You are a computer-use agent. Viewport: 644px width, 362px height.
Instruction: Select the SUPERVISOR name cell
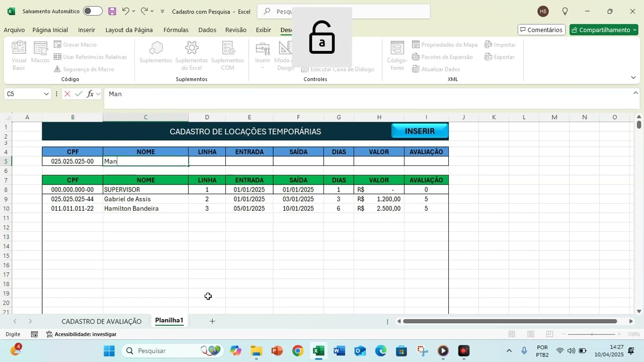pyautogui.click(x=145, y=190)
